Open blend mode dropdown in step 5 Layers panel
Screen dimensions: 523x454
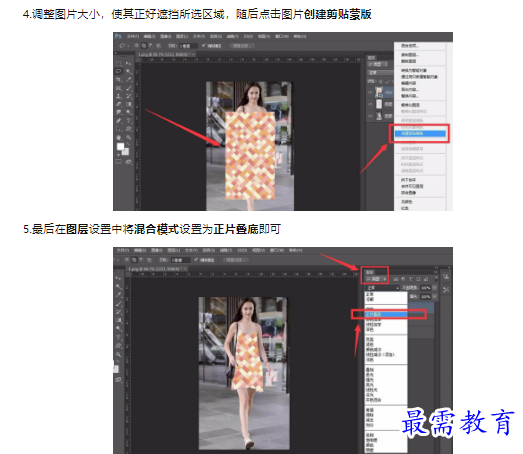pyautogui.click(x=382, y=288)
